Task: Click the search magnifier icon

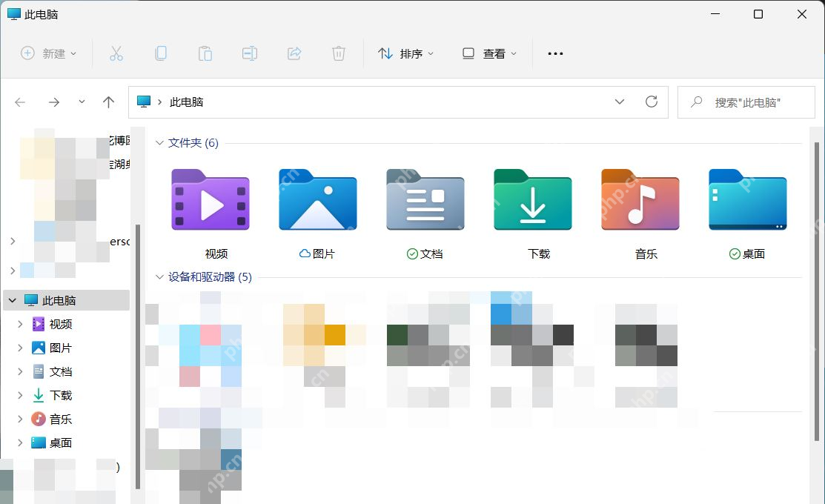Action: click(697, 102)
